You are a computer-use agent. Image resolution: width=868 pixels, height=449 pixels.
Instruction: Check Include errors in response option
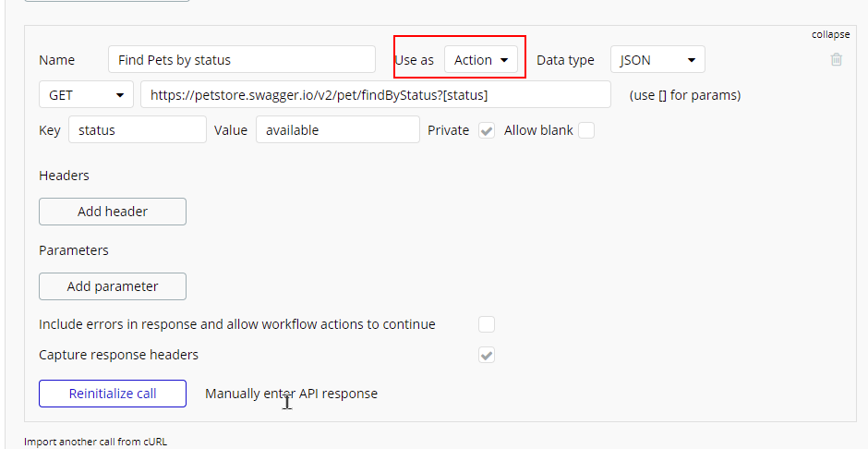[487, 324]
